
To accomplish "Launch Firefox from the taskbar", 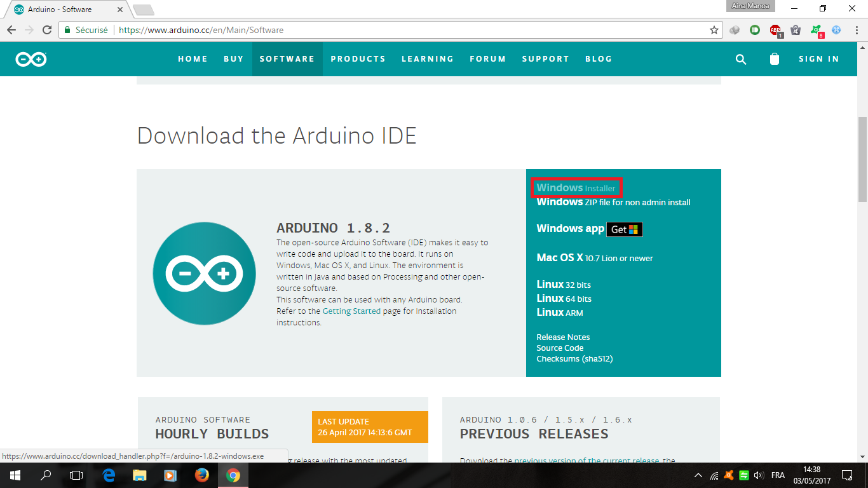I will (x=201, y=475).
